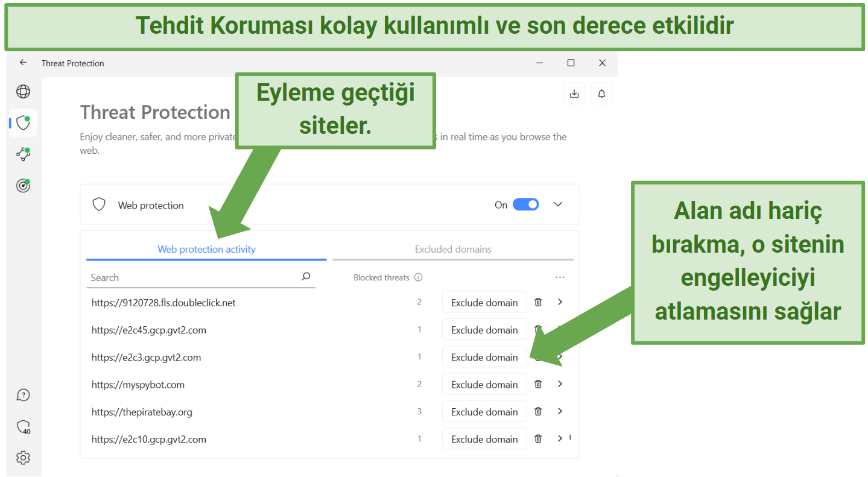This screenshot has height=477, width=868.
Task: Open the VPN globe section in sidebar
Action: (x=23, y=92)
